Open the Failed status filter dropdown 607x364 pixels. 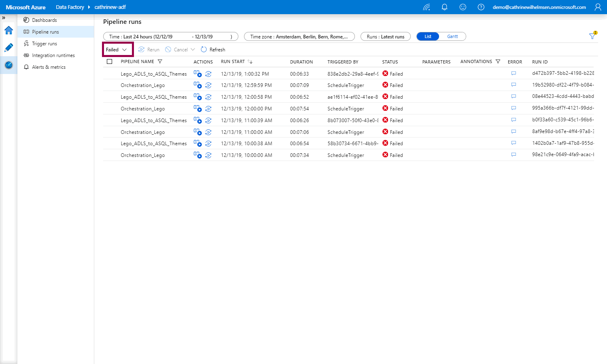click(117, 50)
